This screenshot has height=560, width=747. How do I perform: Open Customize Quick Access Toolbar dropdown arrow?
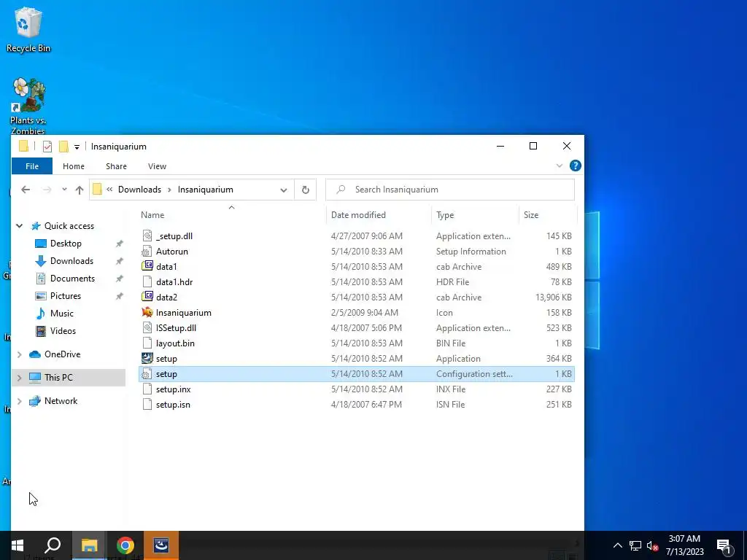point(77,147)
